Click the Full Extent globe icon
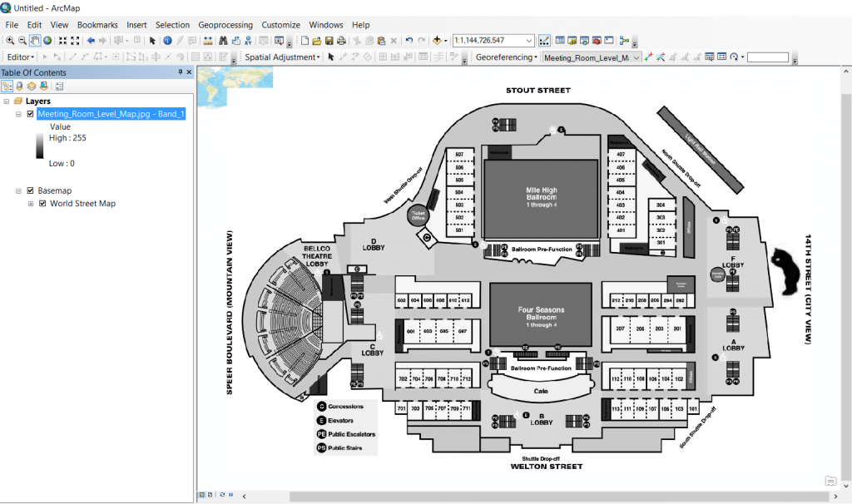Image resolution: width=852 pixels, height=504 pixels. tap(48, 39)
